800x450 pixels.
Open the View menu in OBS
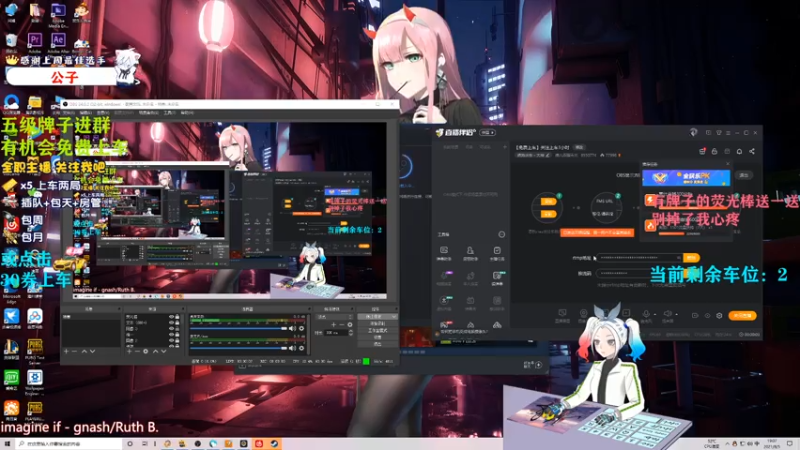tap(103, 113)
